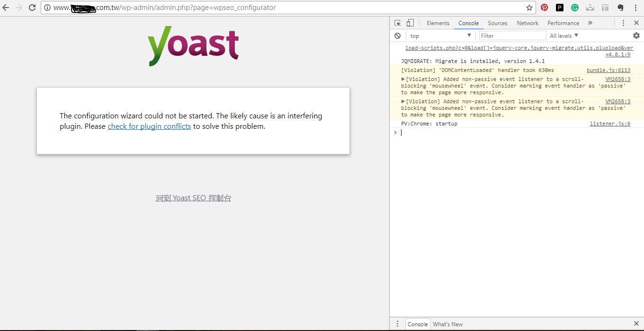The height and width of the screenshot is (331, 644).
Task: Click the return to Yoast SEO dashboard link
Action: [194, 198]
